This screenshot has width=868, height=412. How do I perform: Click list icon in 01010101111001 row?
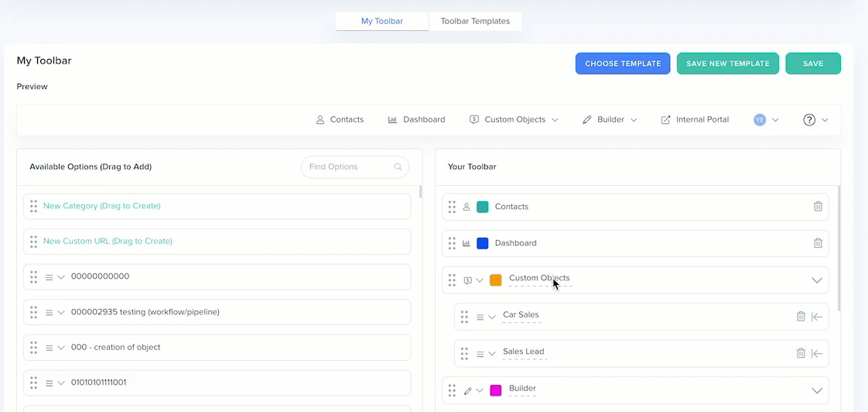pos(49,383)
